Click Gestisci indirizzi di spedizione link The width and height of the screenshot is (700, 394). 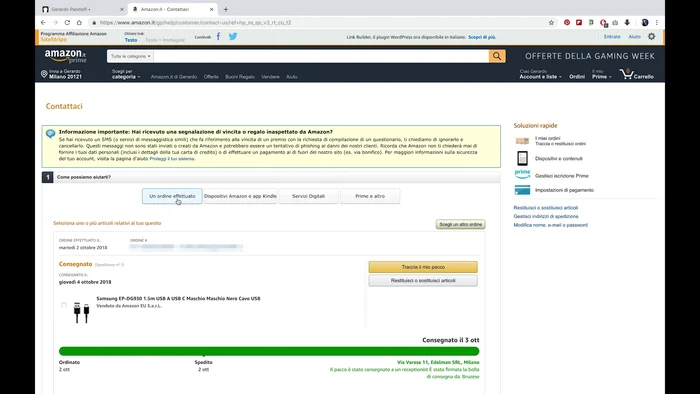coord(546,216)
